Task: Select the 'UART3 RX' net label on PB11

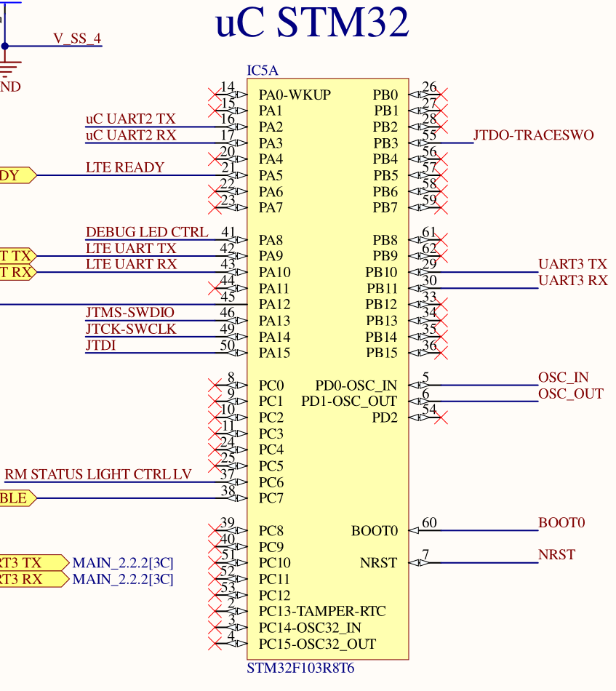Action: coord(573,280)
